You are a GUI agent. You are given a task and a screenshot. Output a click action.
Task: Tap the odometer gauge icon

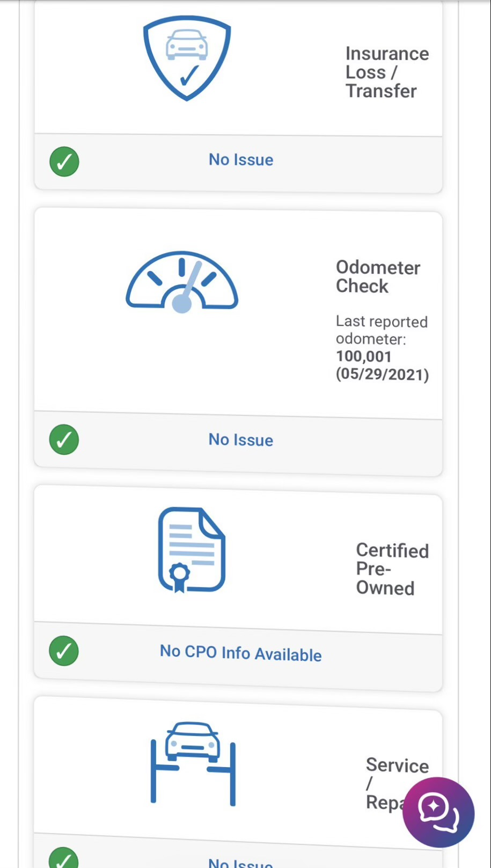point(182,282)
